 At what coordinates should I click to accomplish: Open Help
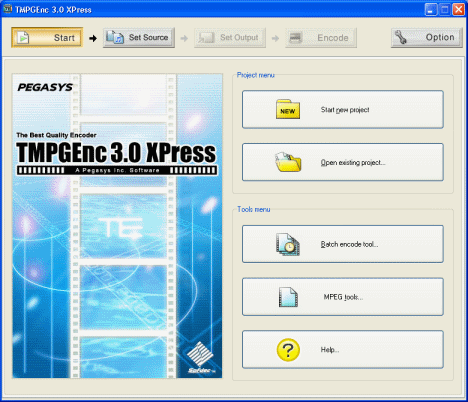[343, 350]
